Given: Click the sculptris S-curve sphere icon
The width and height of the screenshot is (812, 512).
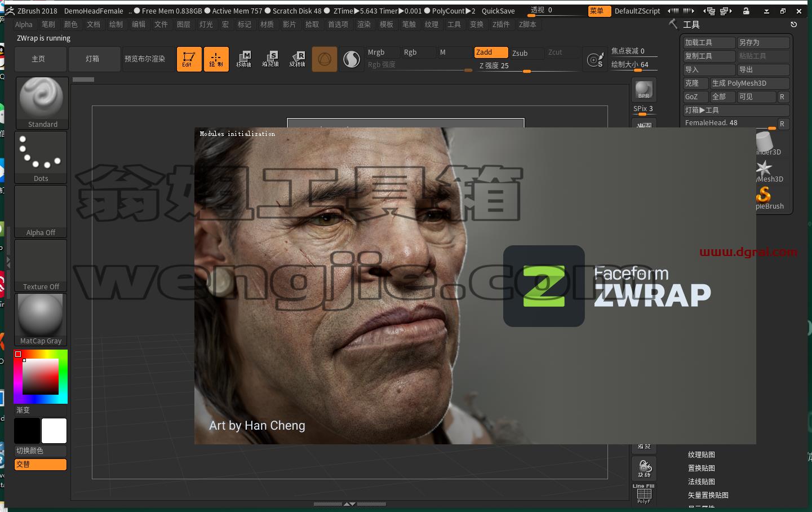Looking at the screenshot, I should (352, 59).
